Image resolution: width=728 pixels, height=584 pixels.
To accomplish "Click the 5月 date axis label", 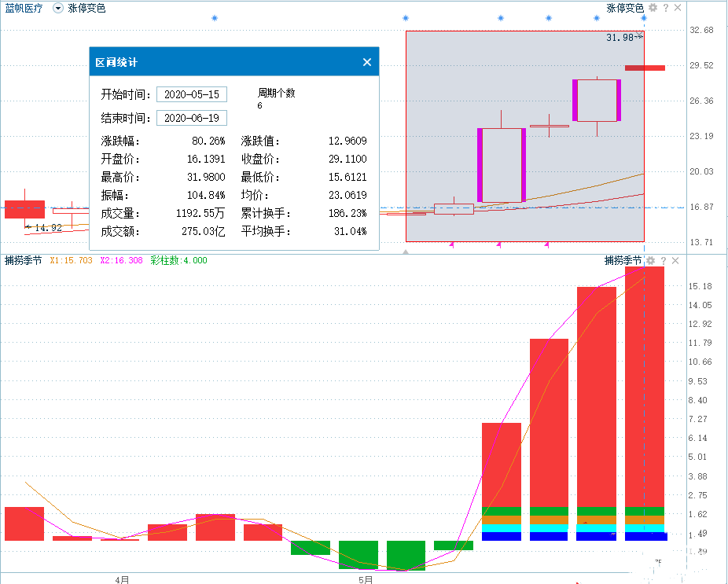I will click(366, 579).
